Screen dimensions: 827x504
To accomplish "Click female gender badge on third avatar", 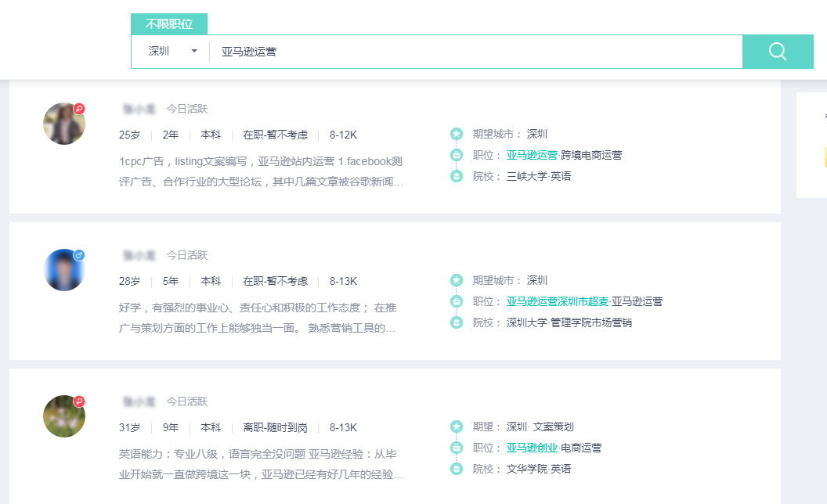I will (79, 401).
